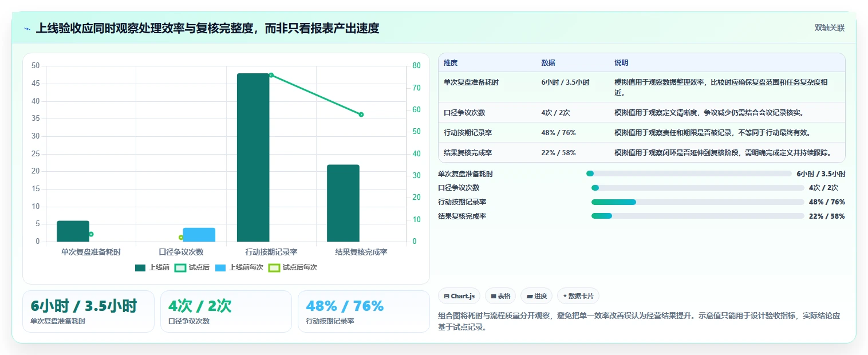Viewport: 868px width, 355px height.
Task: Click the 说明 table column header
Action: 621,63
